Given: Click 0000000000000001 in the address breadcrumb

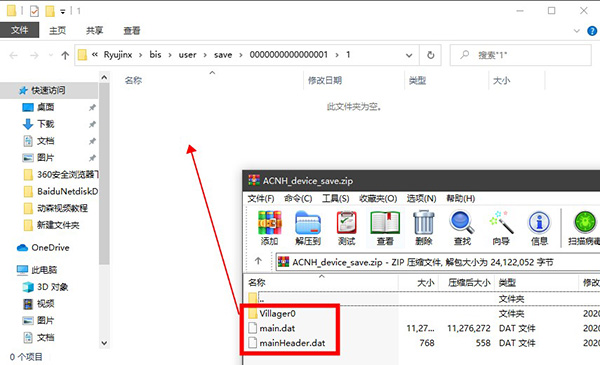Looking at the screenshot, I should pyautogui.click(x=289, y=55).
